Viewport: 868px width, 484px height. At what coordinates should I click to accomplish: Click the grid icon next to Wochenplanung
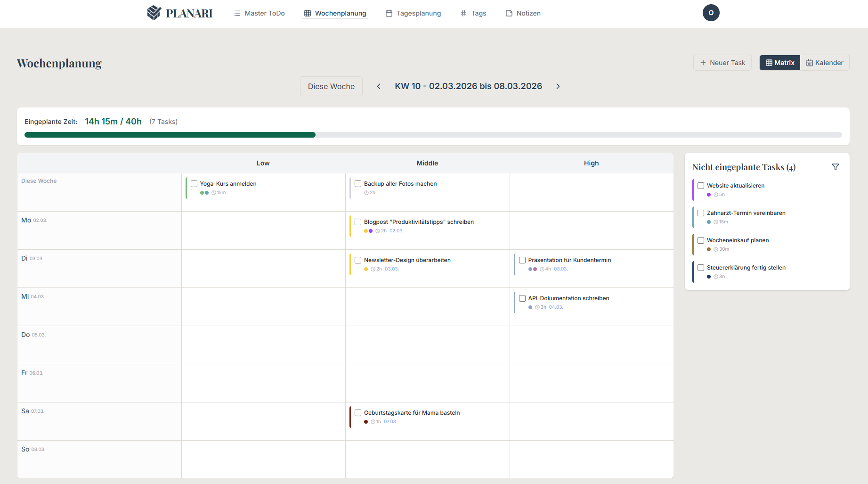click(307, 13)
